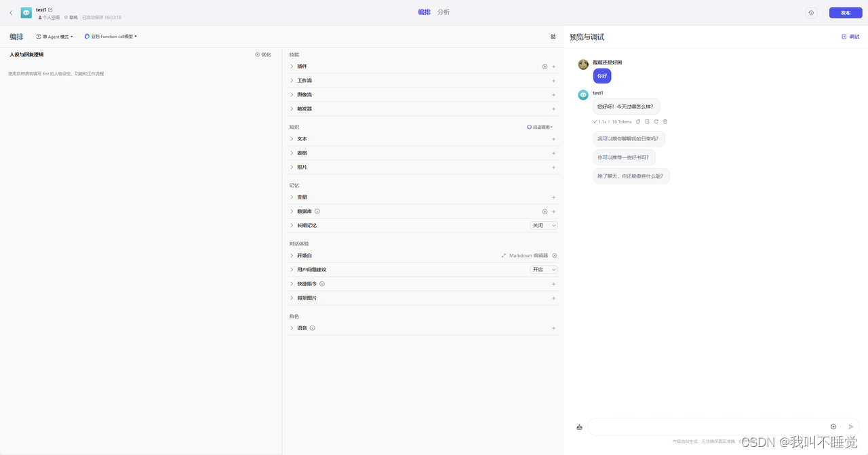This screenshot has width=868, height=455.
Task: Regenerate the bot reply with the refresh icon
Action: (656, 122)
